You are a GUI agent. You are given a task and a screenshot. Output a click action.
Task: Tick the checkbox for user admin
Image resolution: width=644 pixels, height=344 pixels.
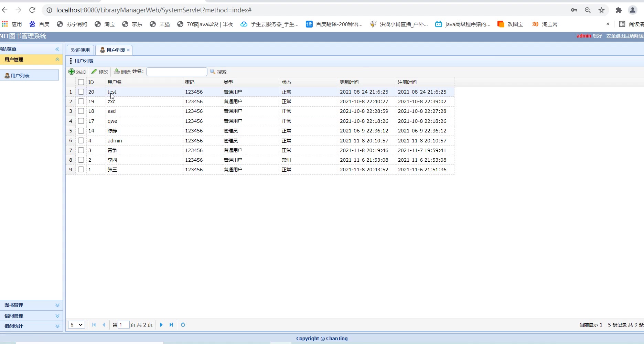coord(81,140)
